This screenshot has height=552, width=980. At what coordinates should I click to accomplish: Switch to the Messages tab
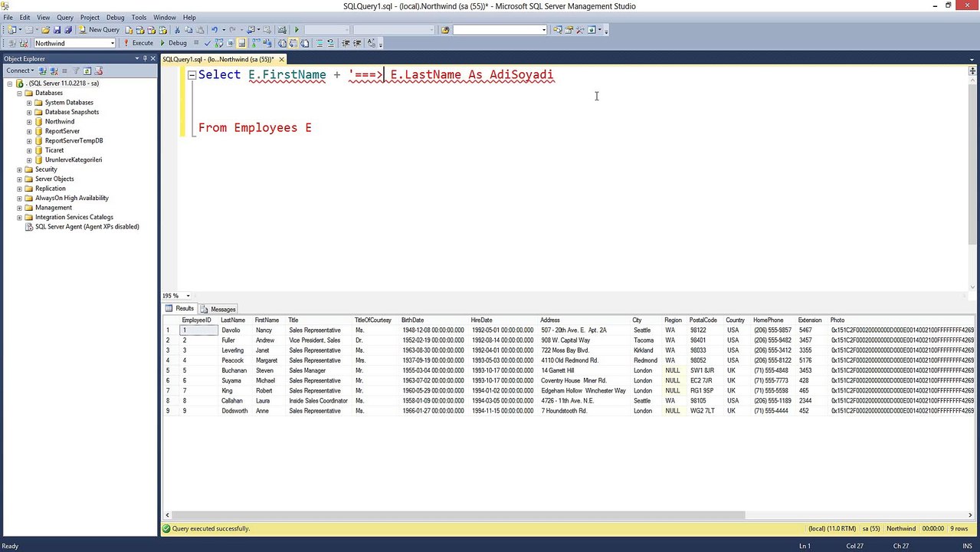[218, 309]
